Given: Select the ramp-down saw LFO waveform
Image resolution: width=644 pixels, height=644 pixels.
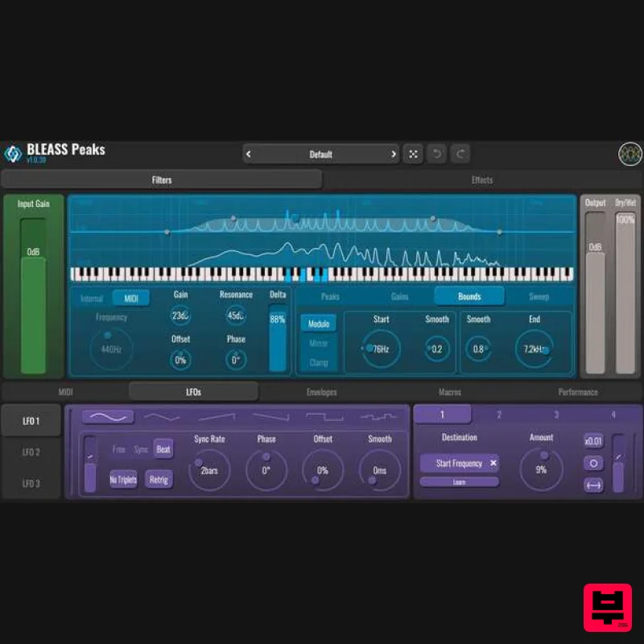Looking at the screenshot, I should [270, 417].
